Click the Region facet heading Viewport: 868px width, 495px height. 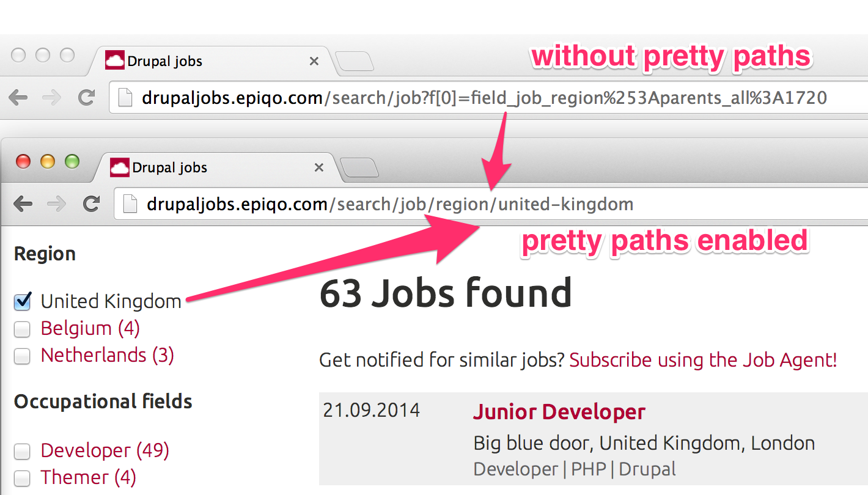coord(45,254)
